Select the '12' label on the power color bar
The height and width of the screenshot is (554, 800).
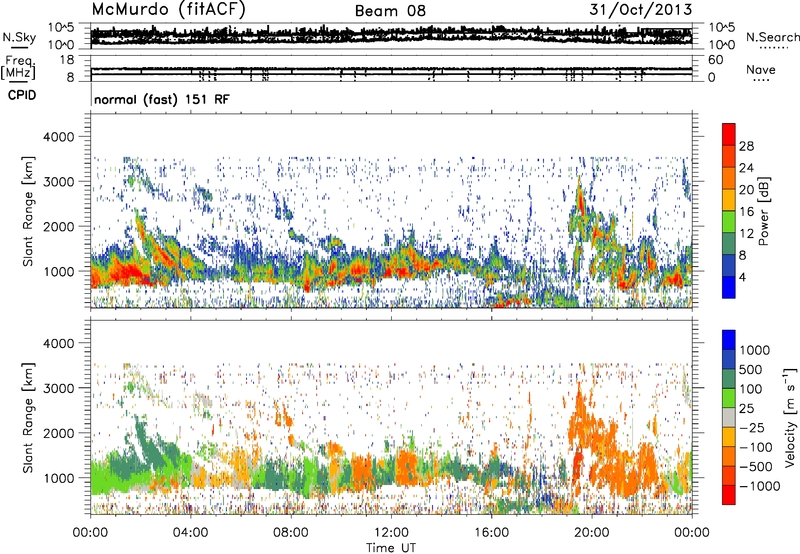click(x=746, y=234)
